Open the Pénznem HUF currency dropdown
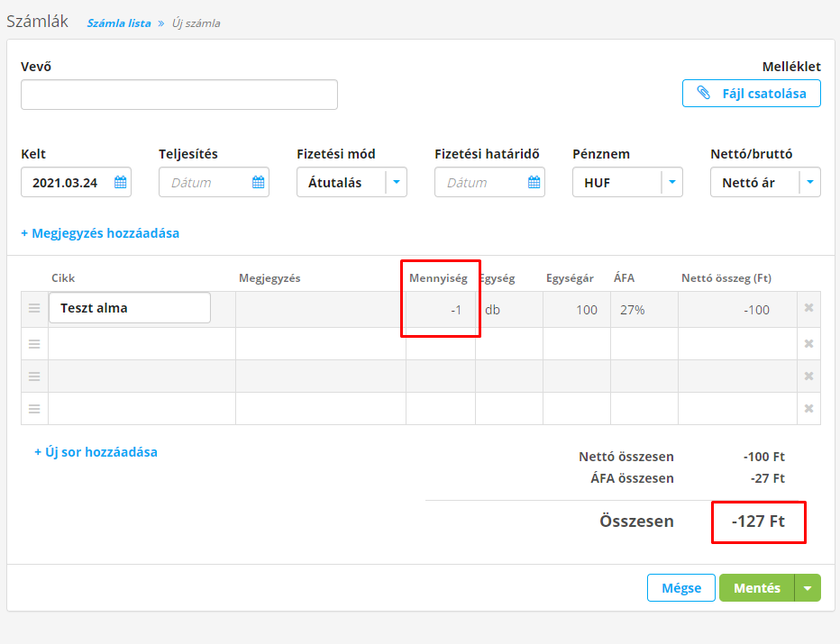Screen dimensions: 840x644 [x=671, y=183]
